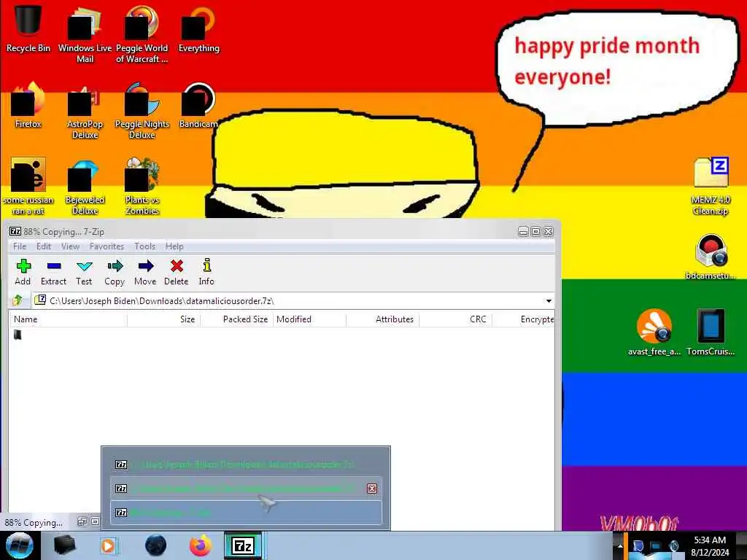Open the Windows Start orb
The width and height of the screenshot is (747, 560).
(20, 545)
